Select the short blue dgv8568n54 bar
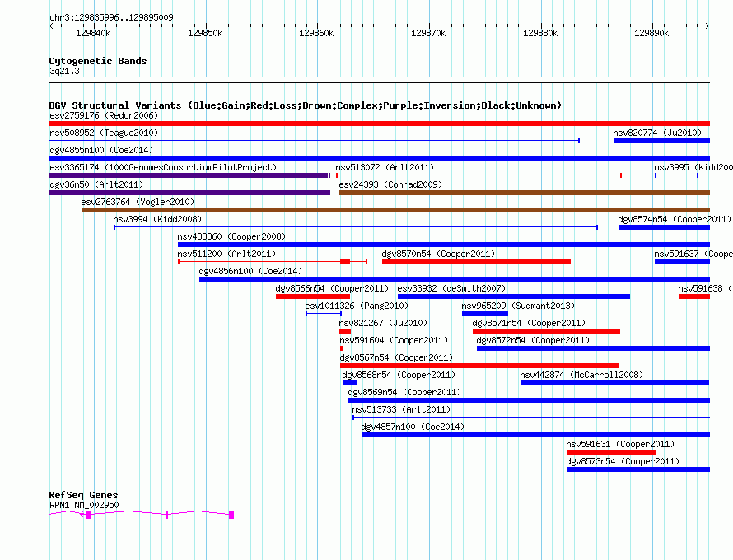This screenshot has height=560, width=733. click(349, 383)
